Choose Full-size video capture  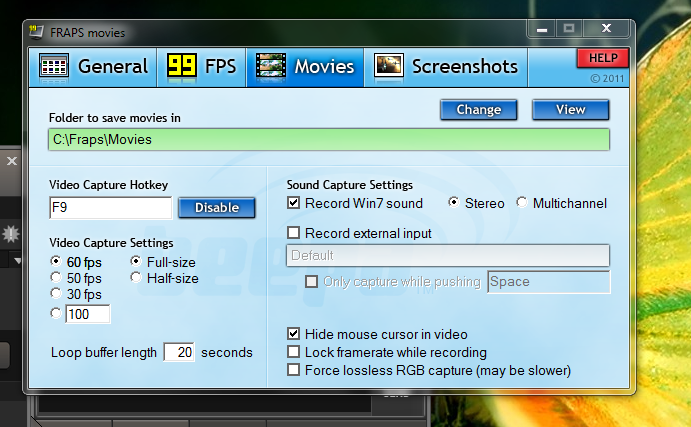coord(136,261)
